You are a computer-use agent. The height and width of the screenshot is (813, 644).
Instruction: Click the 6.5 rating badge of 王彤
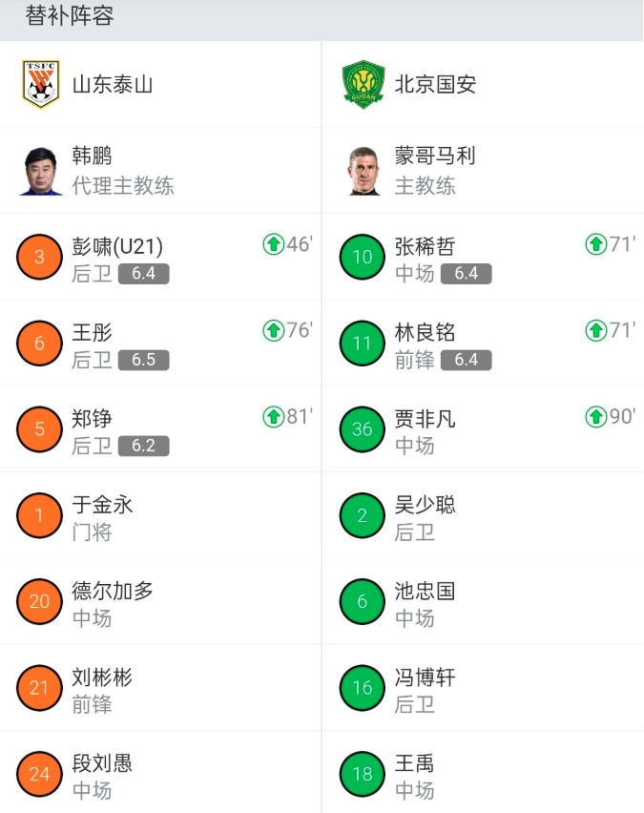tap(144, 361)
